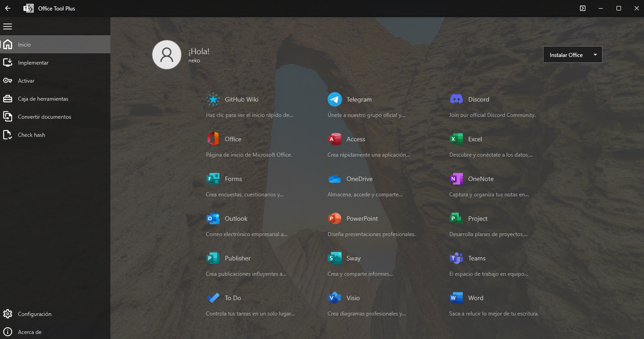Screen dimensions: 644x339
Task: Click the Word icon
Action: [x=456, y=298]
